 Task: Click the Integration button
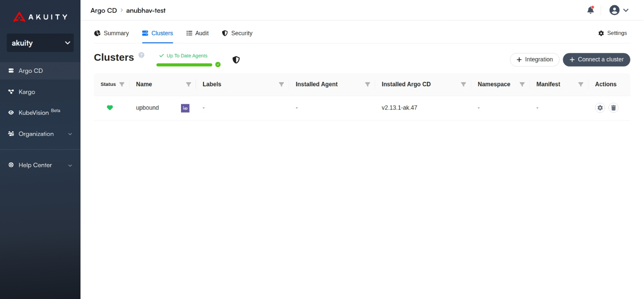[x=534, y=60]
